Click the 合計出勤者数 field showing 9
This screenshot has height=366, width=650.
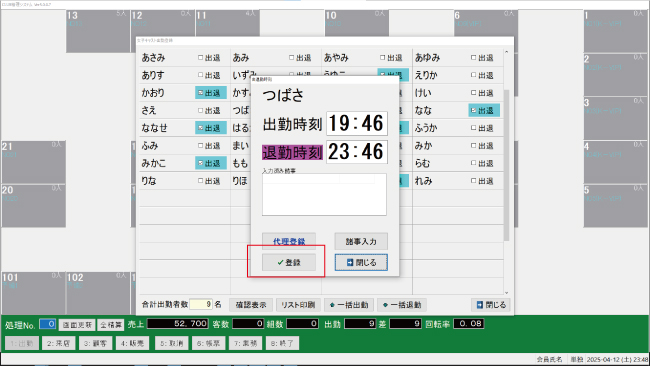201,304
